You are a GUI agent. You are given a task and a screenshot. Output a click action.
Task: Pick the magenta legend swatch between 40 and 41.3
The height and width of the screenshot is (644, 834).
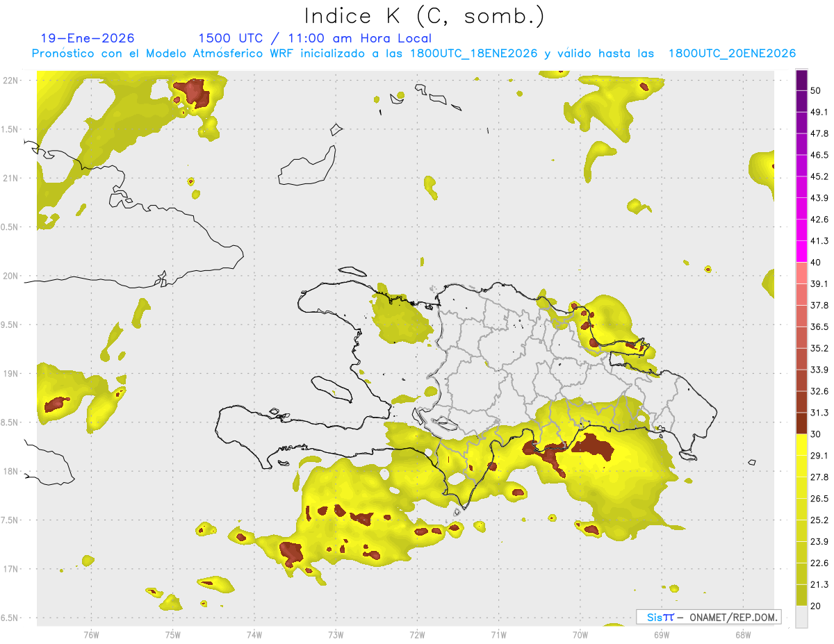point(801,251)
